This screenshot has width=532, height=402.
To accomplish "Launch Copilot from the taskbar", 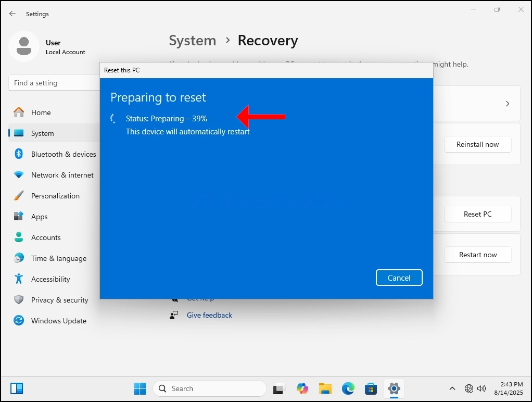I will (x=302, y=389).
